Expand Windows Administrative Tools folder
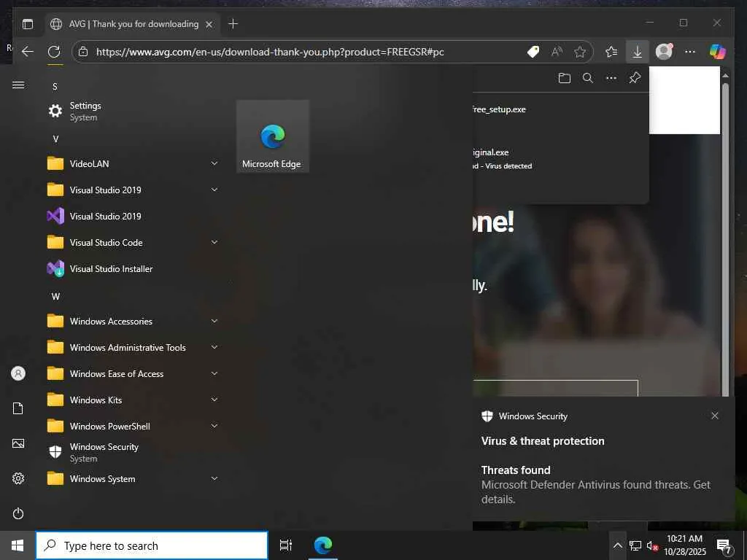 [133, 348]
